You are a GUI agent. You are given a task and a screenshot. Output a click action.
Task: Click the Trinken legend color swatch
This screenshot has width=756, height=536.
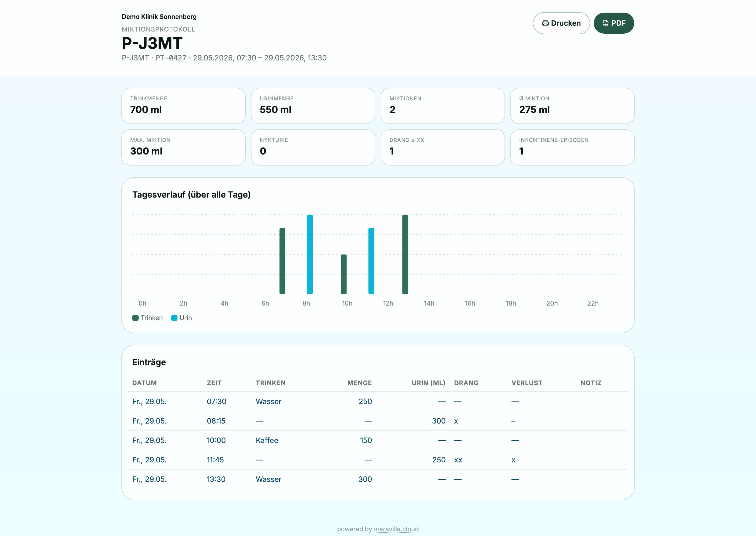click(135, 318)
